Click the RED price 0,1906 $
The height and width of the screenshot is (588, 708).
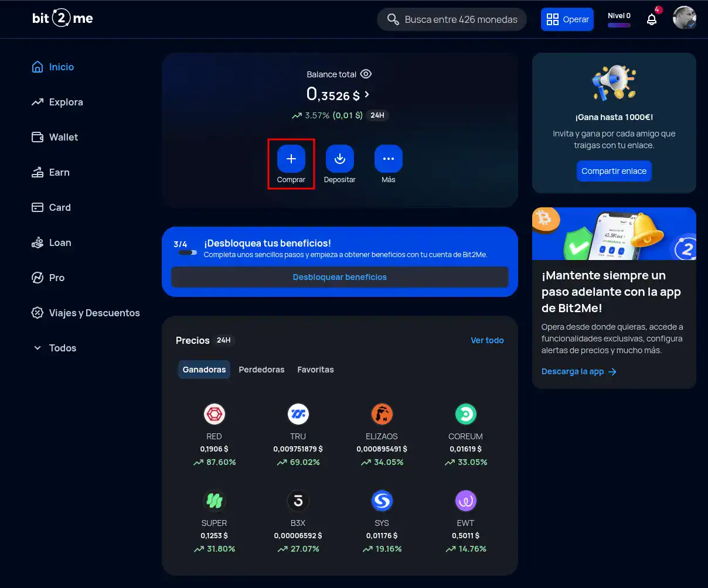214,449
